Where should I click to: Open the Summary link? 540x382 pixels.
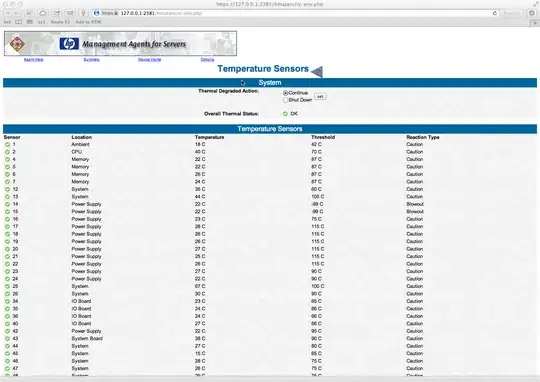[x=92, y=60]
